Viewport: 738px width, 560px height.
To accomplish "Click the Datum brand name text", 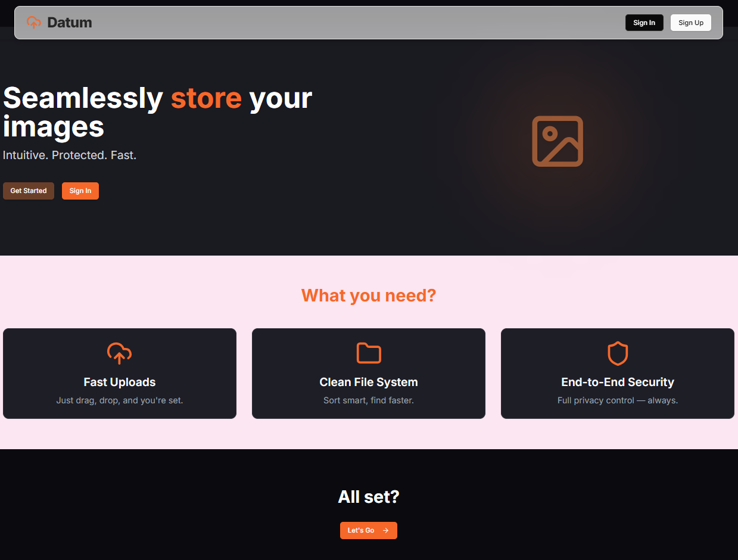I will (70, 22).
